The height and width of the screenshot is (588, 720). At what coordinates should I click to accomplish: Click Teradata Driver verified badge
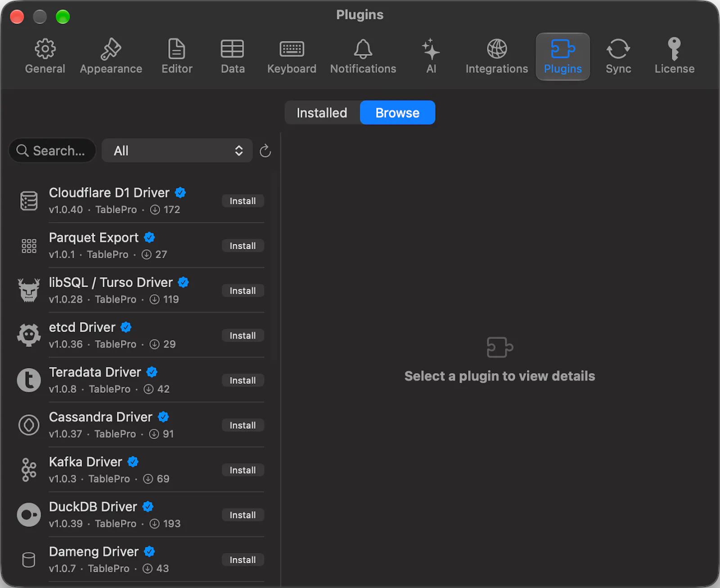tap(152, 372)
